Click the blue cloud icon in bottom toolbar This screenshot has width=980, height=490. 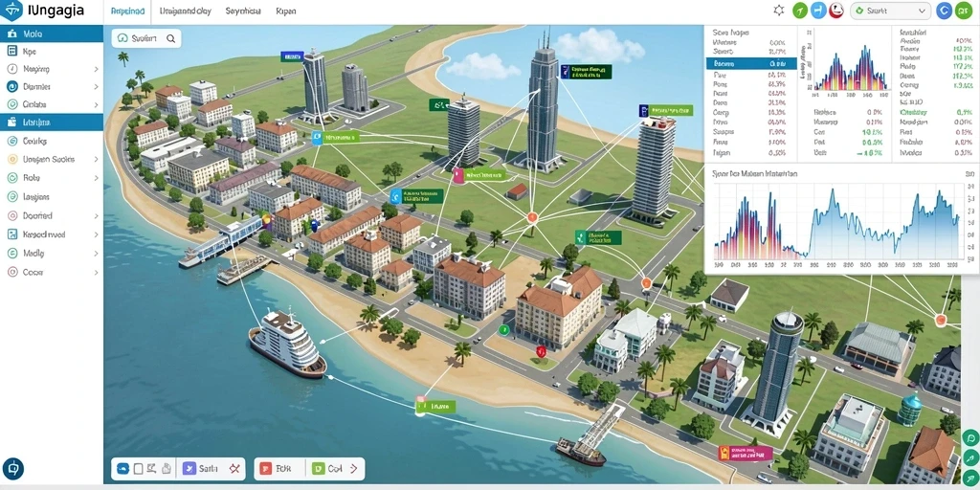point(123,468)
